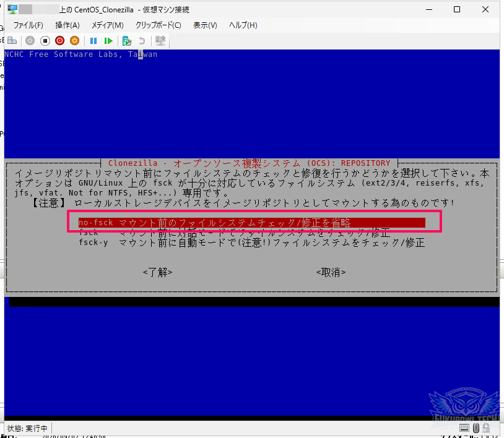Click the Revert undo-arrow icon

click(142, 41)
